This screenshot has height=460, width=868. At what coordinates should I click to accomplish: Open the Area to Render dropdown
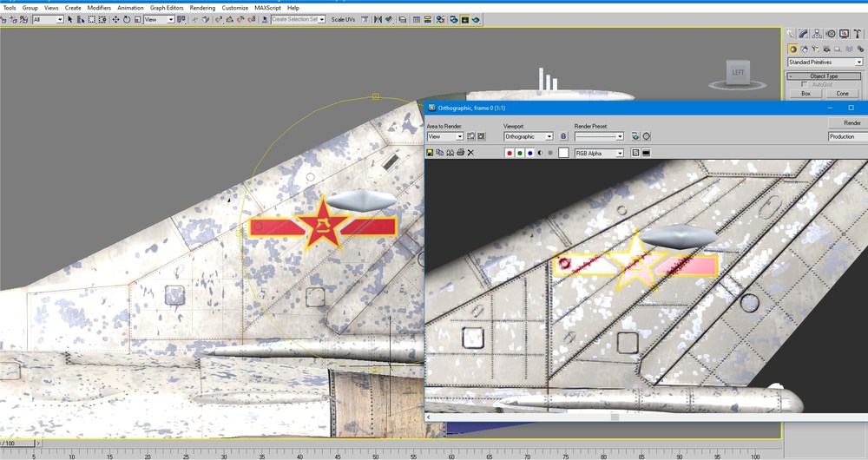[445, 136]
